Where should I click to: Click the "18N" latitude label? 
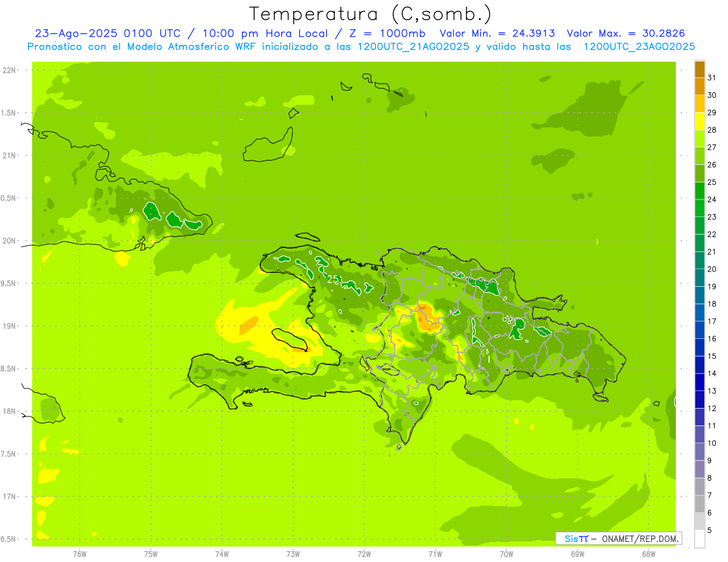point(10,412)
